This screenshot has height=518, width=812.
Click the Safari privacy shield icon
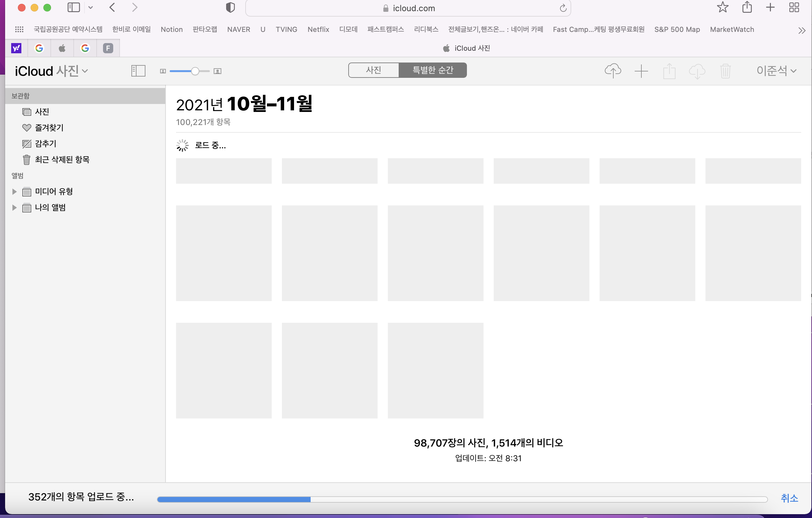230,7
